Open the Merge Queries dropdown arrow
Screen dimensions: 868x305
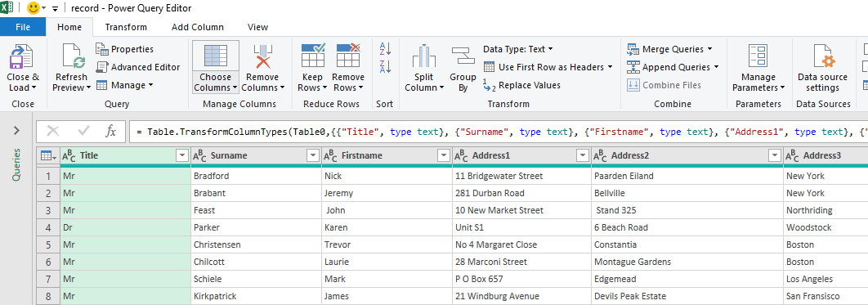[x=709, y=49]
